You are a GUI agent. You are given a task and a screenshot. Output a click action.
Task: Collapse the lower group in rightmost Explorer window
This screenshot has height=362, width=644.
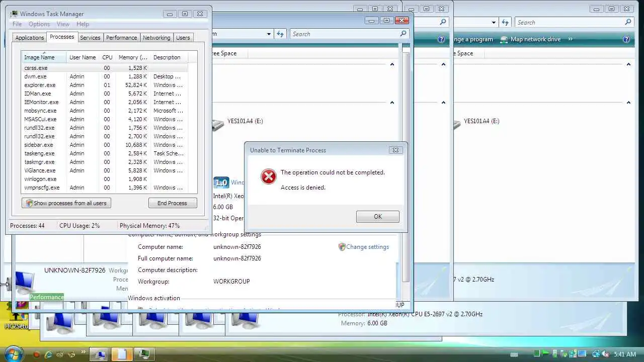pos(628,103)
